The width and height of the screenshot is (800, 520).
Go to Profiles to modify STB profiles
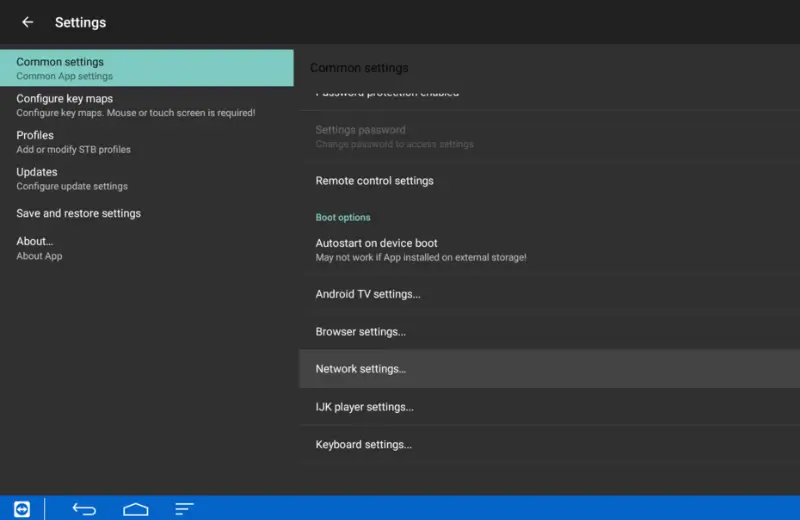146,142
